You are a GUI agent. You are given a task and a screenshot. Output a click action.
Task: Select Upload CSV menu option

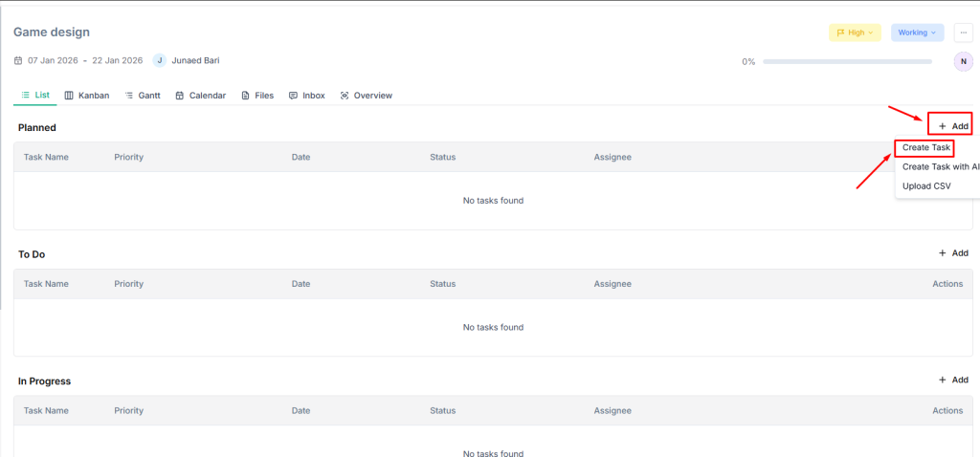click(926, 185)
